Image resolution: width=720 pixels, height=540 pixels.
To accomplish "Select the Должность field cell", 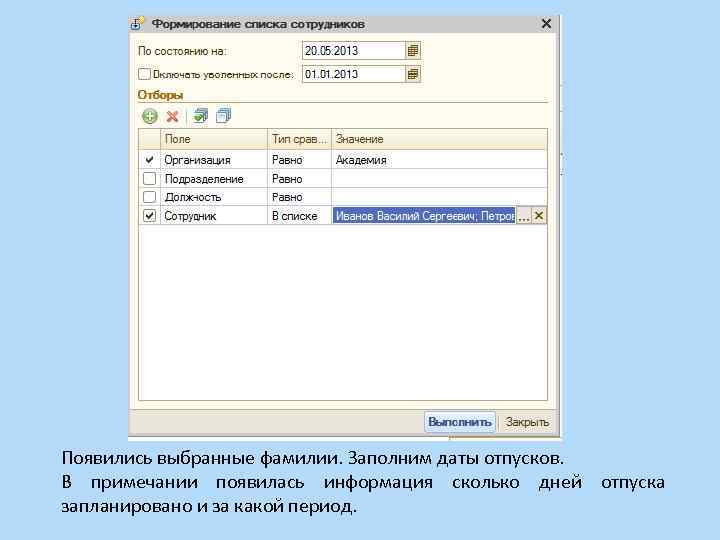I will pos(214,197).
